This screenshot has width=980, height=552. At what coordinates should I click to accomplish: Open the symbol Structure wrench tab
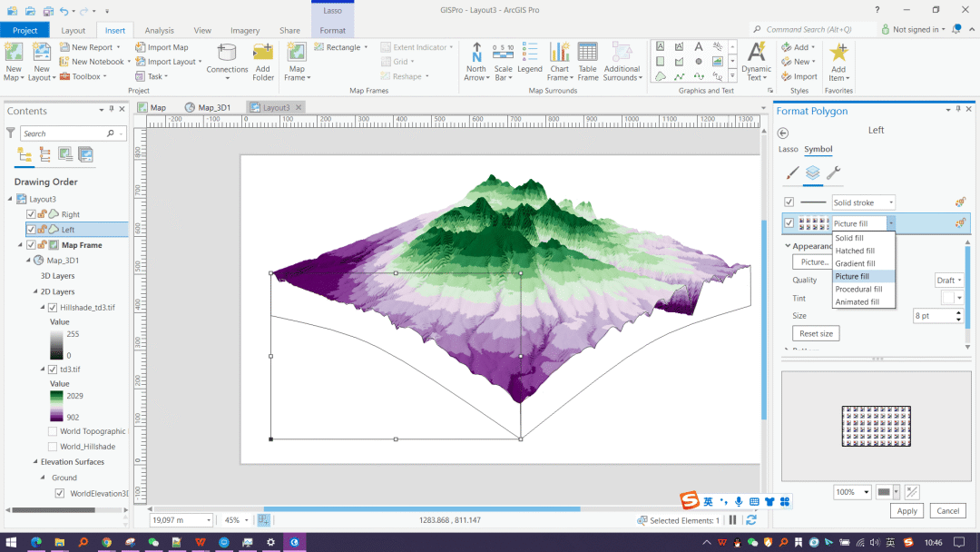coord(833,172)
